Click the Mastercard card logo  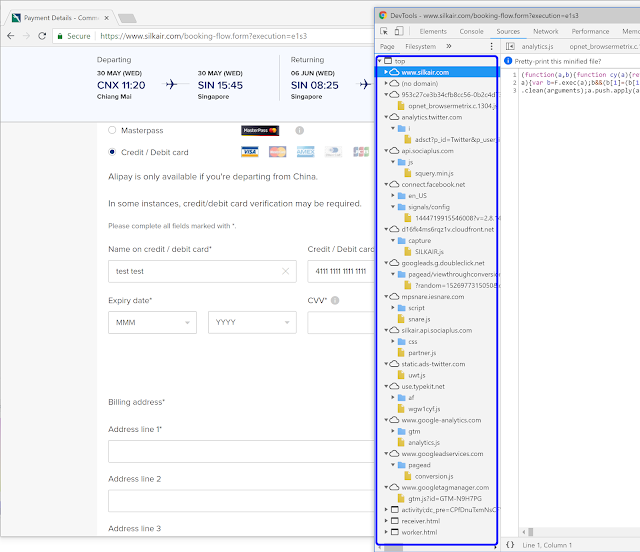[278, 152]
